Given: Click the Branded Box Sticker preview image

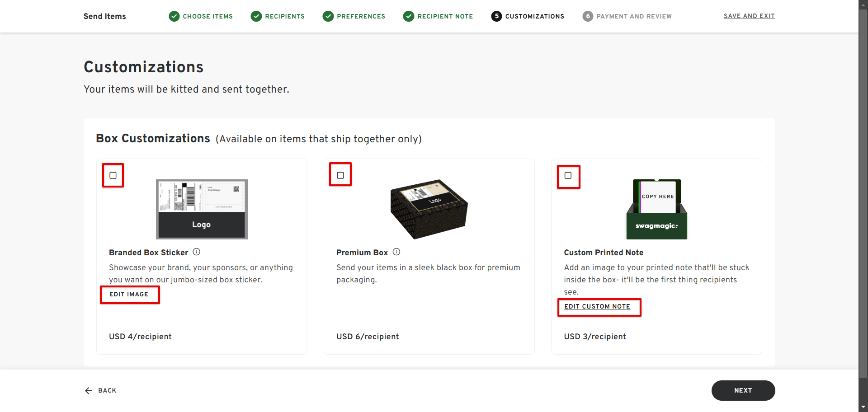Looking at the screenshot, I should (x=202, y=209).
